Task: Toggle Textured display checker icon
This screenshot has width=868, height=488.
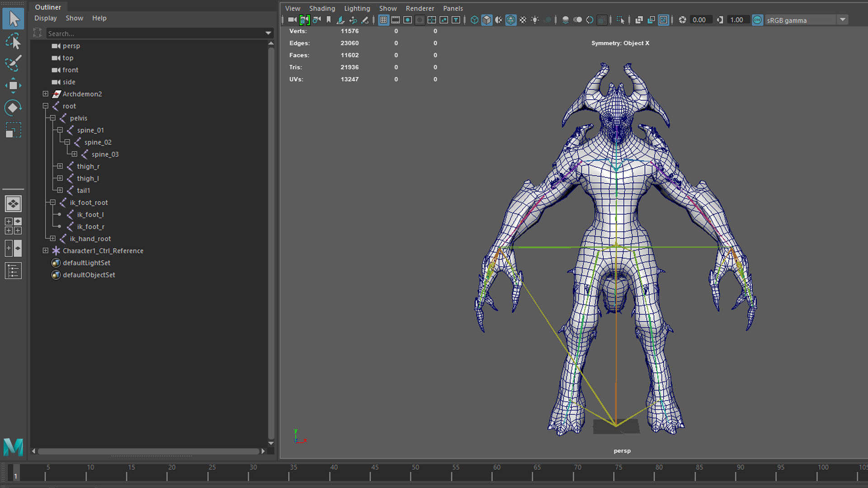Action: tap(523, 20)
